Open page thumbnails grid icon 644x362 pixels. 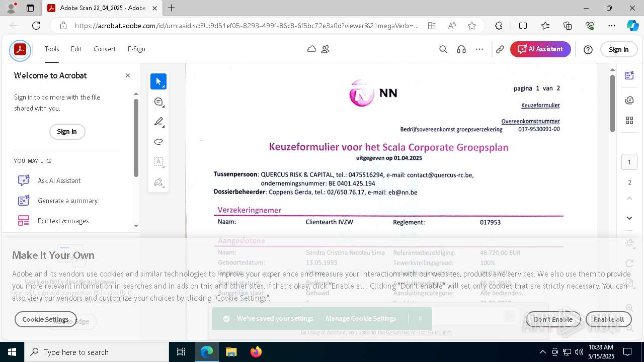[x=629, y=120]
